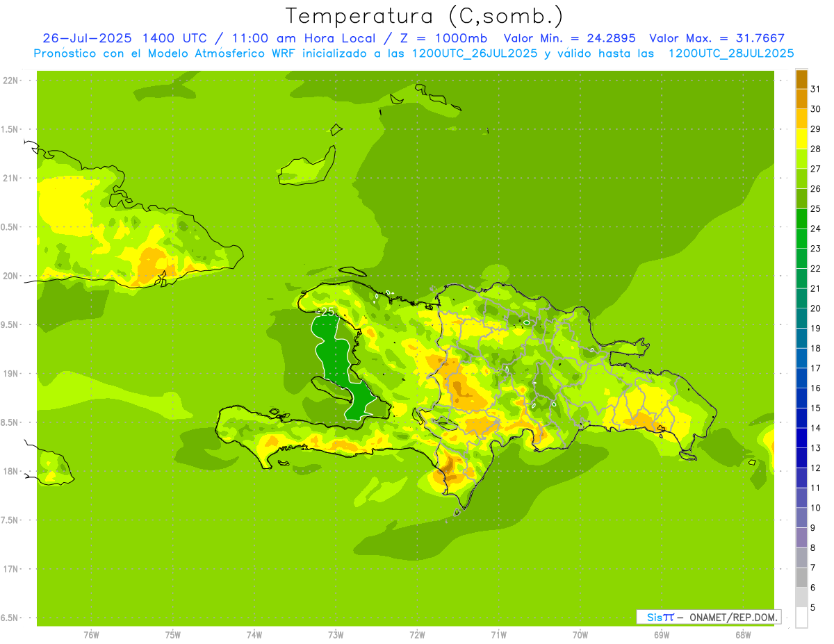Click longitude label "74W"
The width and height of the screenshot is (834, 644).
tap(254, 635)
